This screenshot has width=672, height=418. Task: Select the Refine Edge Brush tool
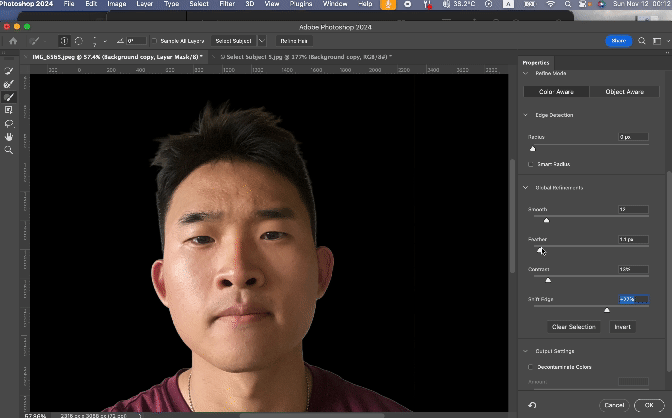[9, 84]
